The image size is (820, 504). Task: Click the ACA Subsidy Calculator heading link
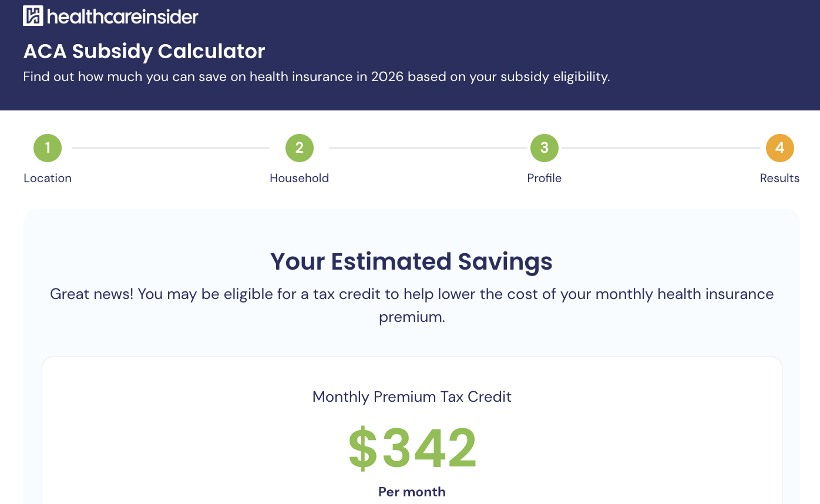click(x=144, y=52)
